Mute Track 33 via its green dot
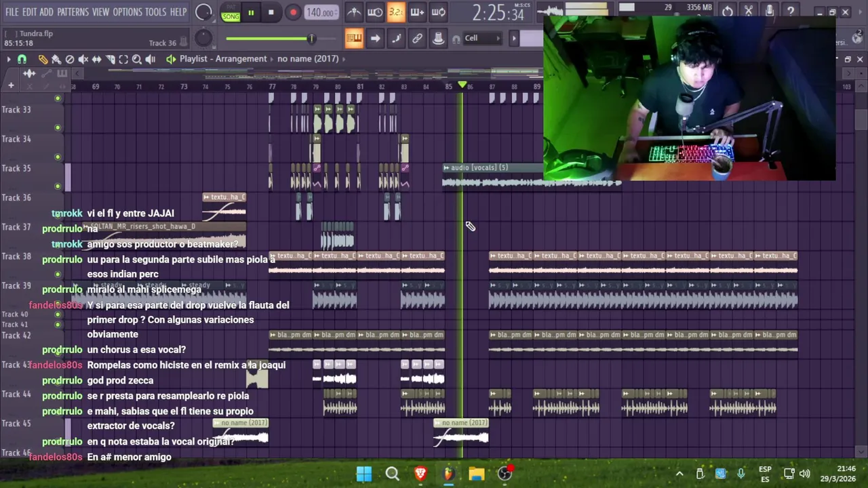Image resolution: width=868 pixels, height=488 pixels. 58,127
